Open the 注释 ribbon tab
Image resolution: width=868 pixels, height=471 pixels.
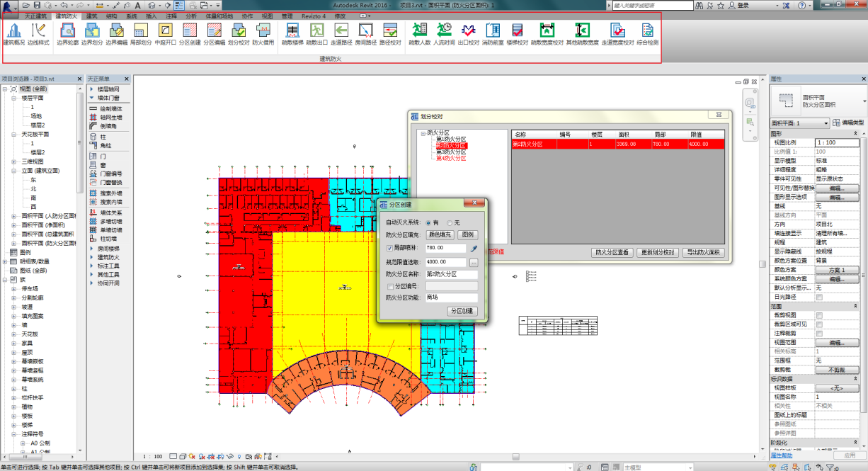[171, 15]
